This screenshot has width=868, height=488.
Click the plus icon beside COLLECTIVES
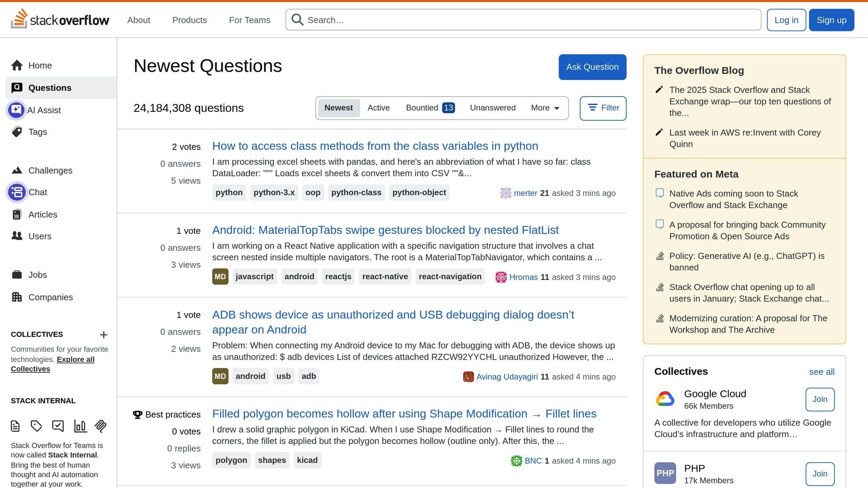coord(103,335)
